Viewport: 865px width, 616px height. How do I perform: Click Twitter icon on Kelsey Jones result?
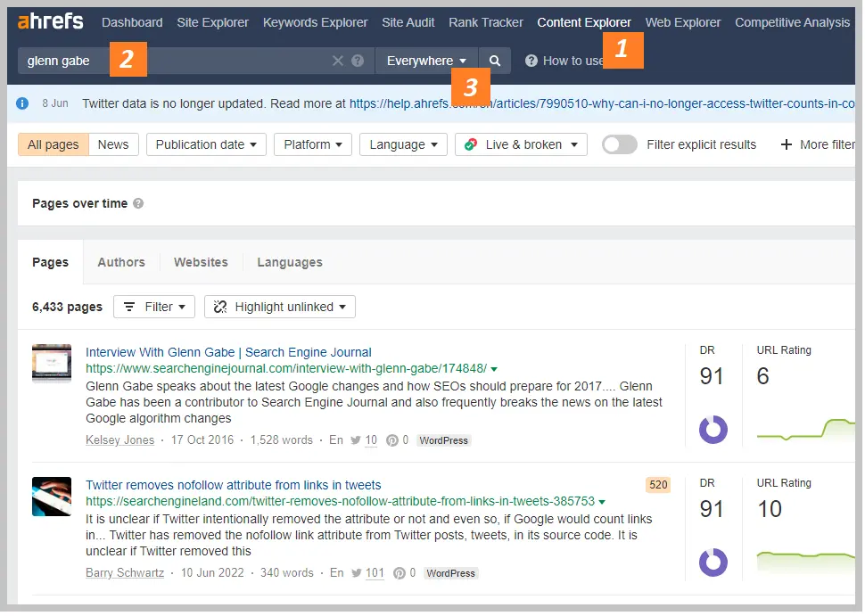(356, 440)
